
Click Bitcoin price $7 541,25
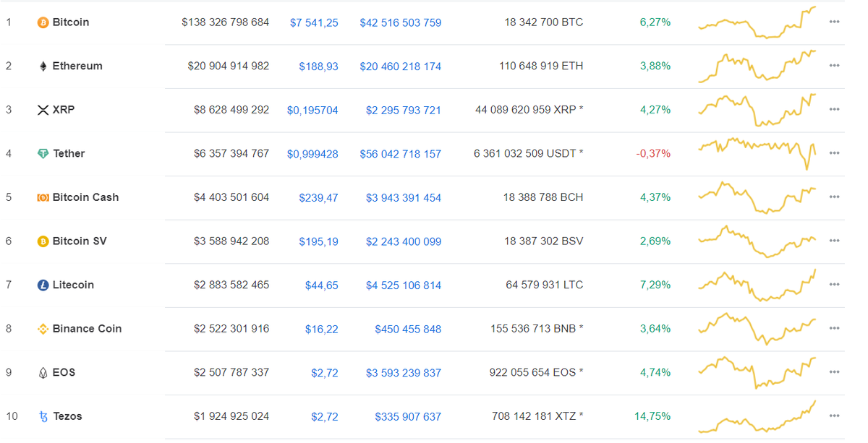point(314,22)
